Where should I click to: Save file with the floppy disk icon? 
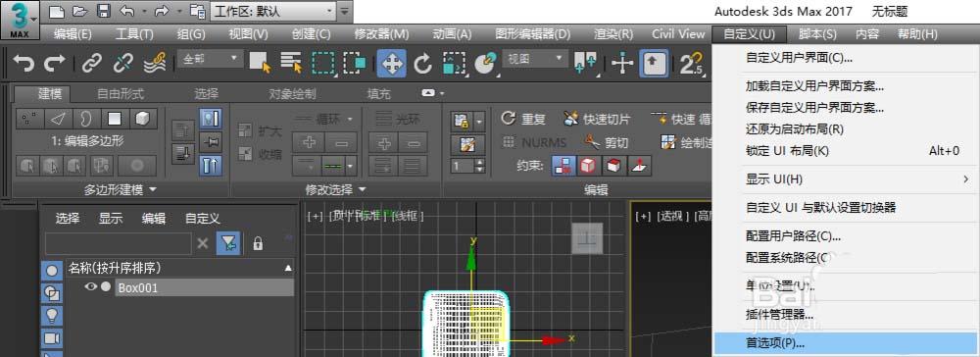point(103,11)
